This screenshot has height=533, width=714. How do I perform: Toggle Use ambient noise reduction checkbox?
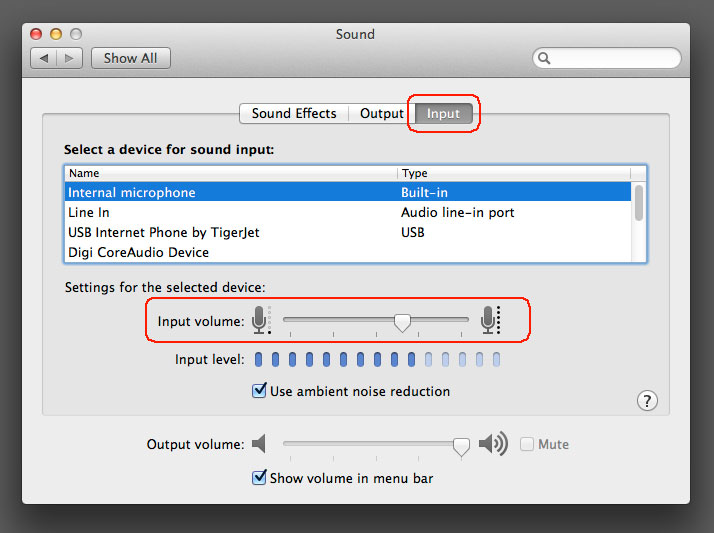(259, 391)
